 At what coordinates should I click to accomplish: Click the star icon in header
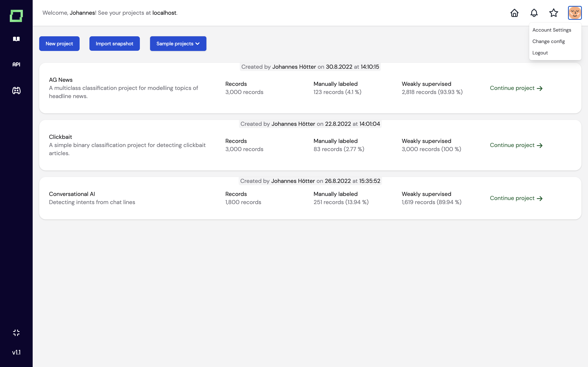[553, 13]
